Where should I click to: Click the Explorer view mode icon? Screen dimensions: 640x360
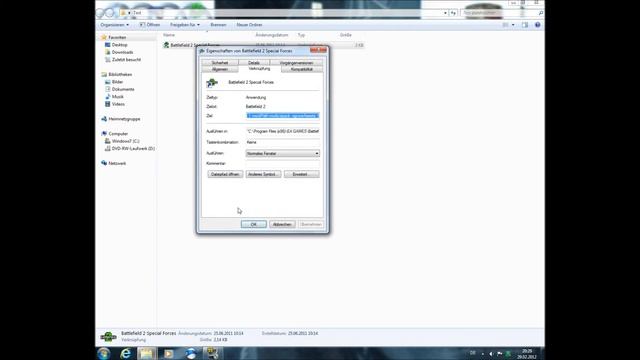point(505,25)
